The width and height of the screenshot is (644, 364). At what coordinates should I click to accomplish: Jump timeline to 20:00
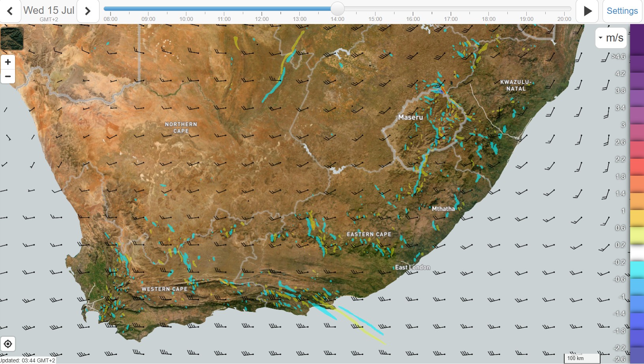pos(564,19)
